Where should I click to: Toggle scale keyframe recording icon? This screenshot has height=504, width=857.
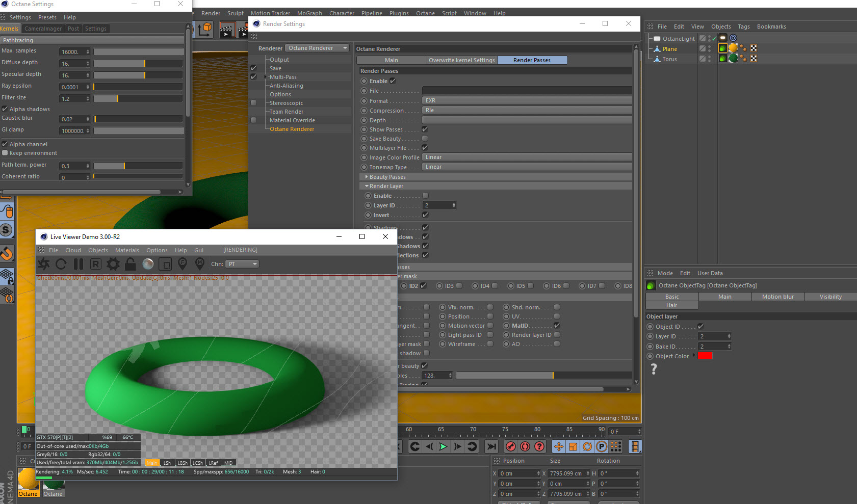[x=573, y=447]
